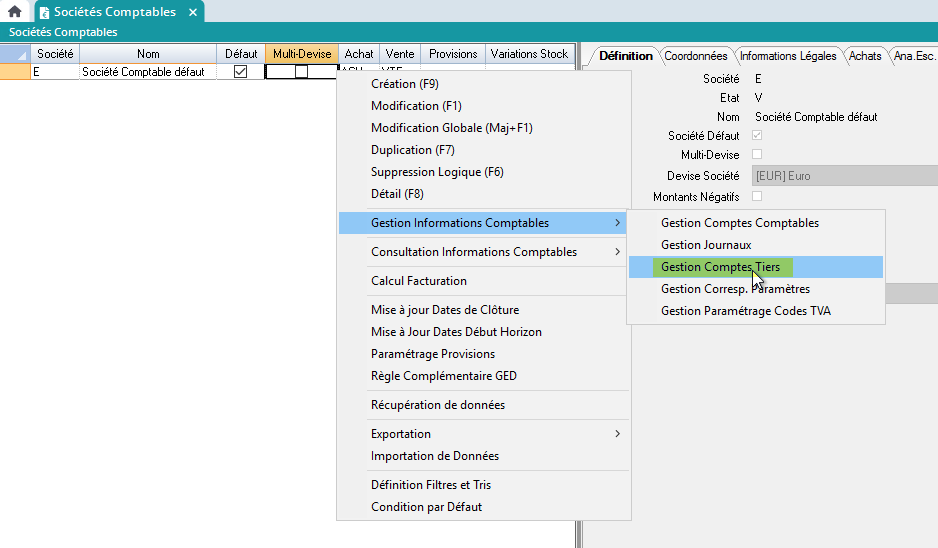Image resolution: width=938 pixels, height=548 pixels.
Task: Select Gestion Journaux in the submenu
Action: tap(706, 245)
